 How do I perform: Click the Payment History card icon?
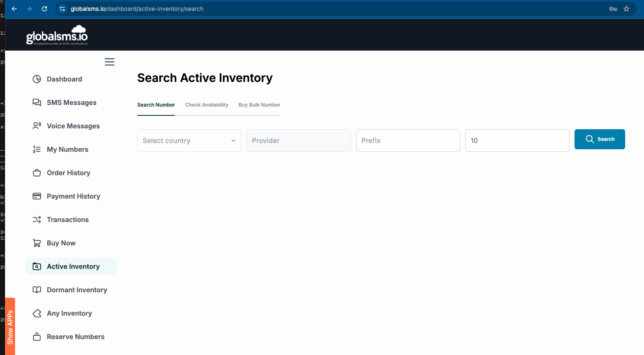tap(37, 196)
